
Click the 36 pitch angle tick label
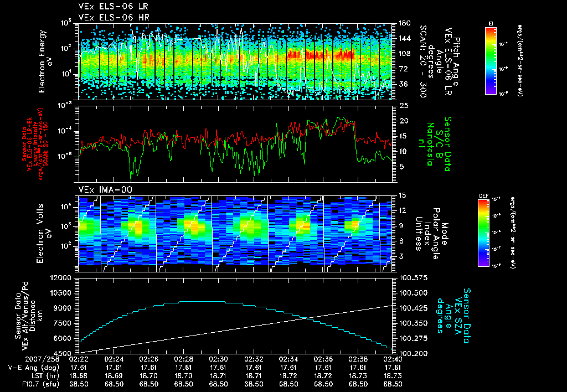tap(403, 84)
